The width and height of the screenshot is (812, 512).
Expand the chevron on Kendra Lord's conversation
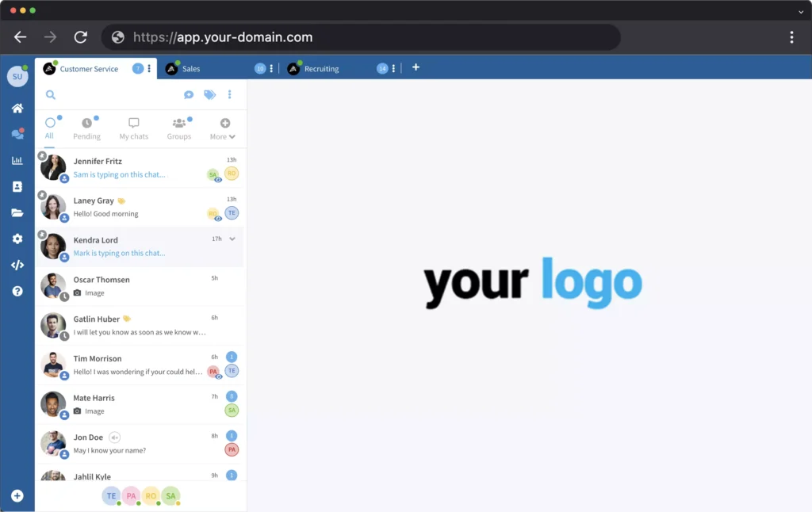pyautogui.click(x=232, y=238)
